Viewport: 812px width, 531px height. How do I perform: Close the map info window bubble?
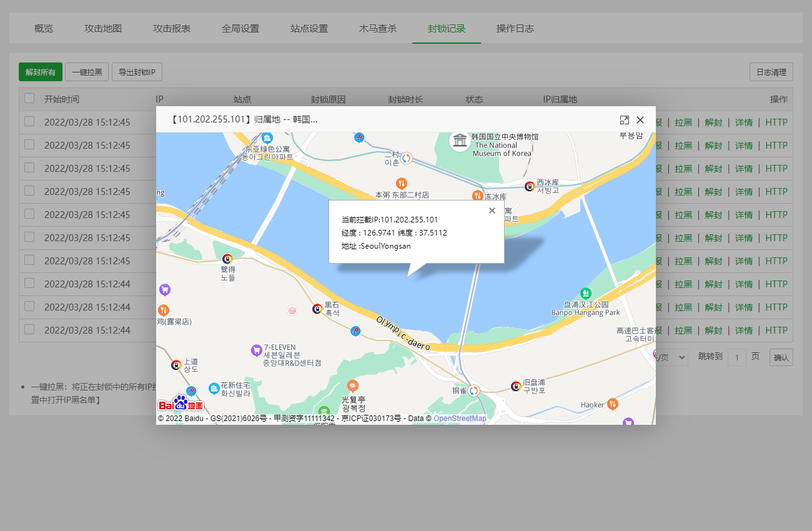coord(492,211)
